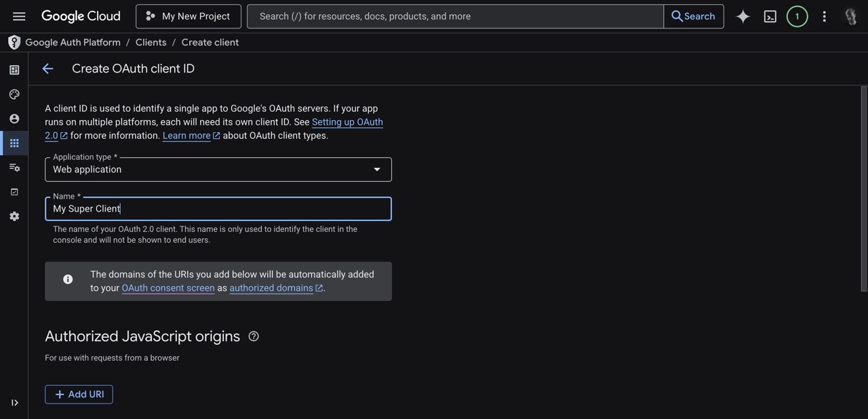
Task: Activate Cloud Shell terminal
Action: point(770,15)
